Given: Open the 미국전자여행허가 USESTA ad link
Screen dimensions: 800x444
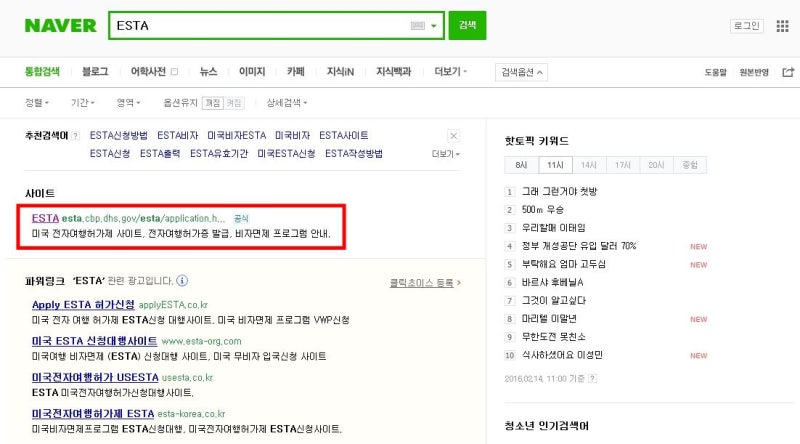Looking at the screenshot, I should tap(95, 377).
